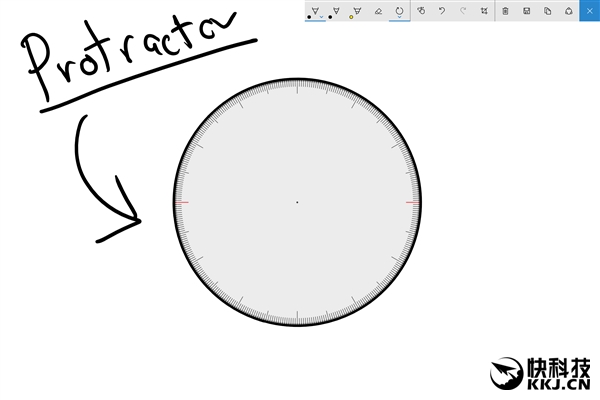600x400 pixels.
Task: Close the sketch pad with the blue X
Action: 590,11
